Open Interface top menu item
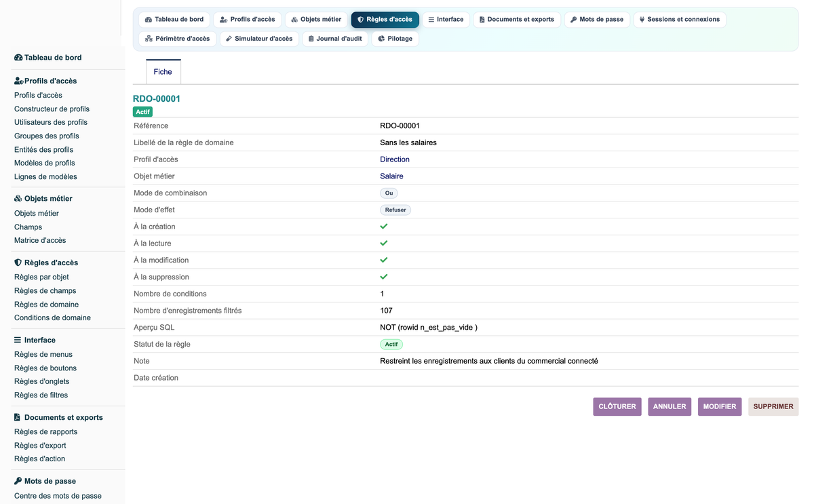Image resolution: width=814 pixels, height=504 pixels. (446, 20)
